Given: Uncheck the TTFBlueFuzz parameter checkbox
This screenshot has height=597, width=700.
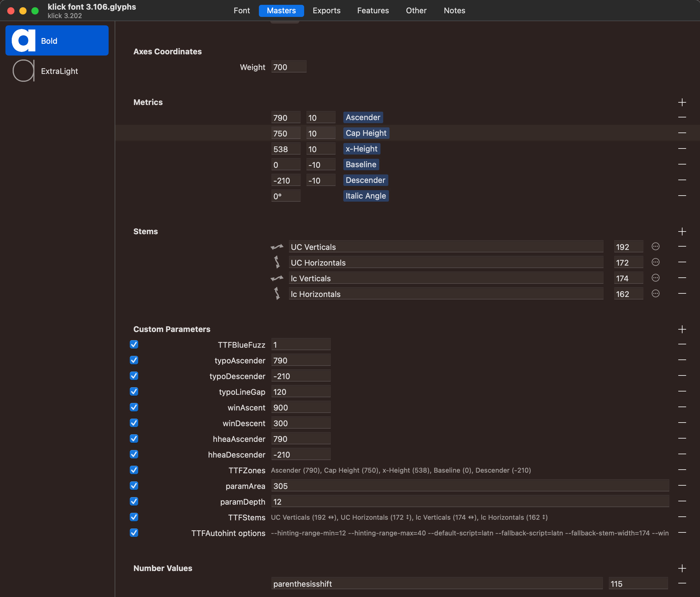Looking at the screenshot, I should click(x=134, y=344).
